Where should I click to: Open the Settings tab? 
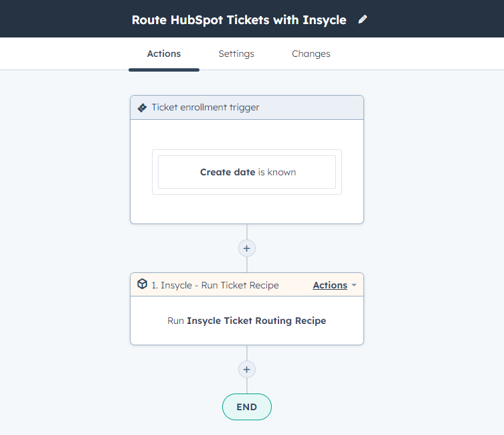[236, 54]
